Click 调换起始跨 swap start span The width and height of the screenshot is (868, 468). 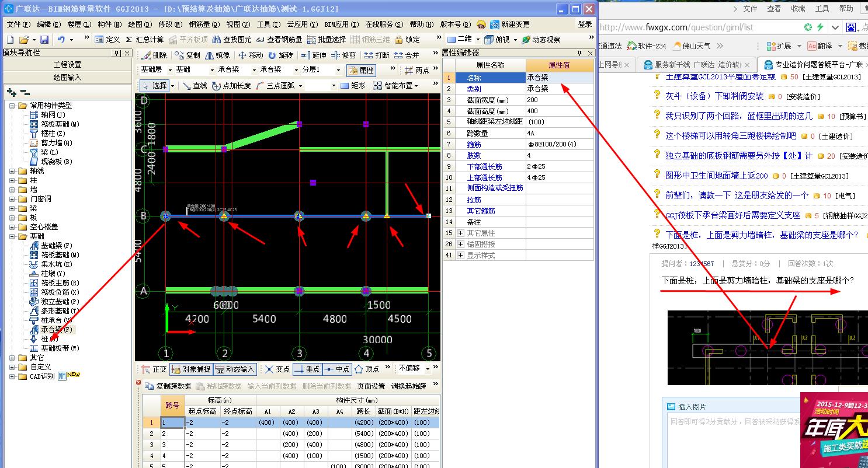click(409, 386)
